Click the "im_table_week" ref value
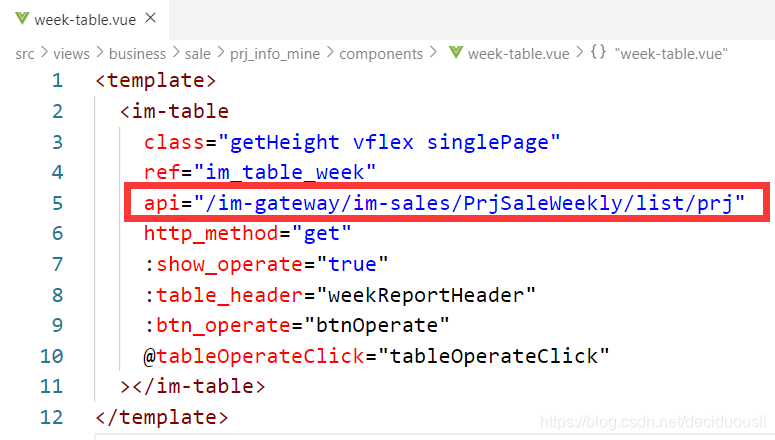Screen dimensions: 775x440 click(285, 172)
